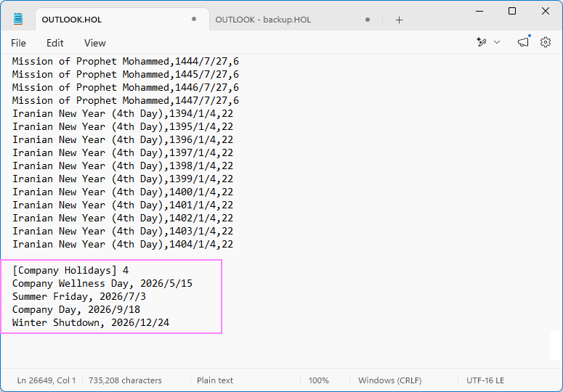
Task: Click line Mission of Prophet Mohammed,1447/7/27,6
Action: [x=125, y=100]
